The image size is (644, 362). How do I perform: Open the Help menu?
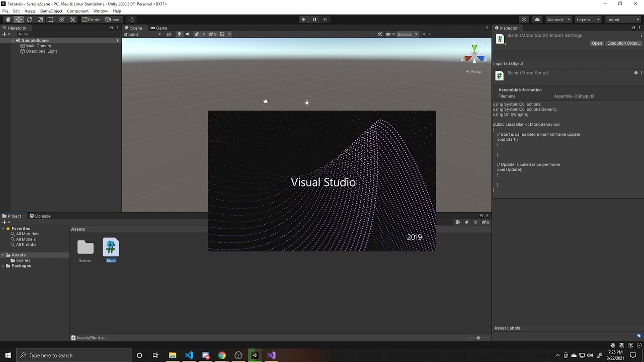tap(117, 11)
